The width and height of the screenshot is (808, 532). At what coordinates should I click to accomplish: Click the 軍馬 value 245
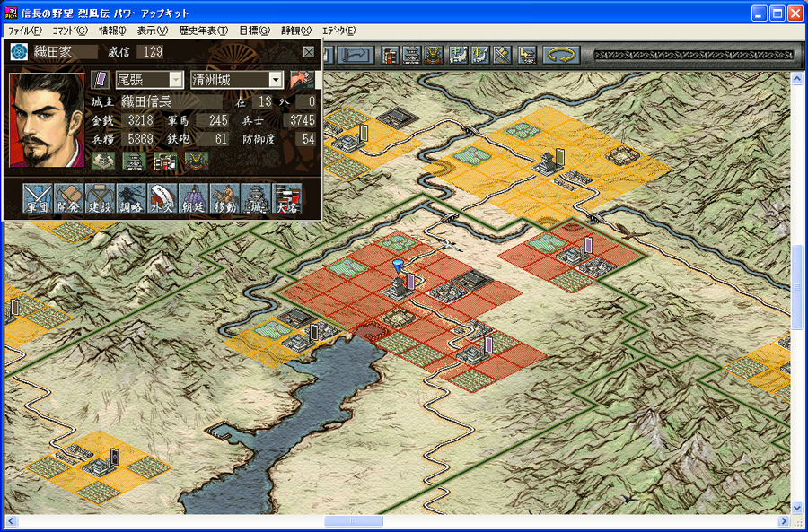pos(218,121)
